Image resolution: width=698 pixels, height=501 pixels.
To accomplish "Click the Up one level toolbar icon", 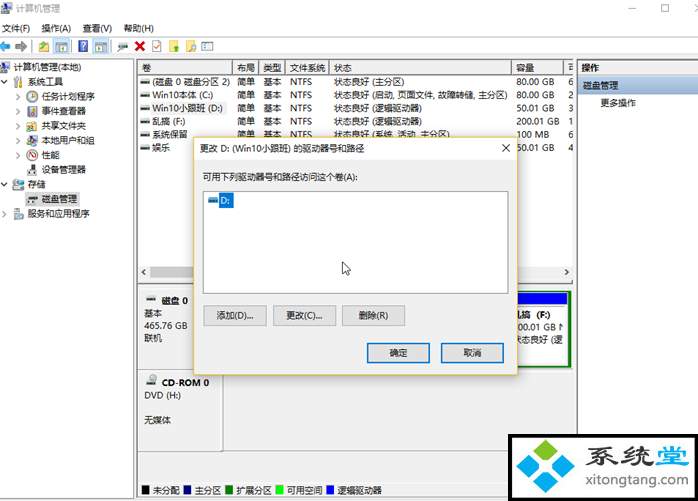I will 44,46.
